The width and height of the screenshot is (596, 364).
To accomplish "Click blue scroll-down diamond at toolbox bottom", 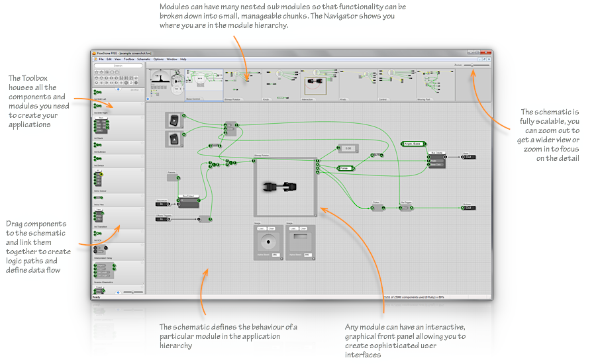I will pyautogui.click(x=119, y=292).
